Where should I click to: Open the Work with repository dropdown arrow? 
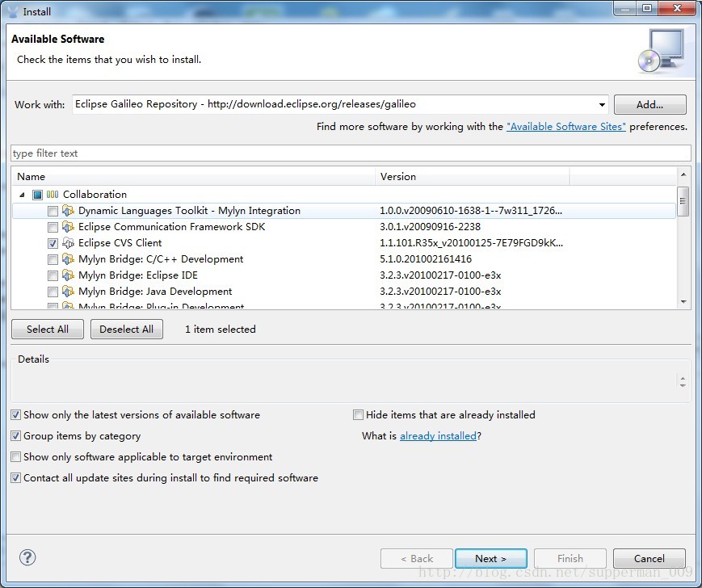point(602,105)
